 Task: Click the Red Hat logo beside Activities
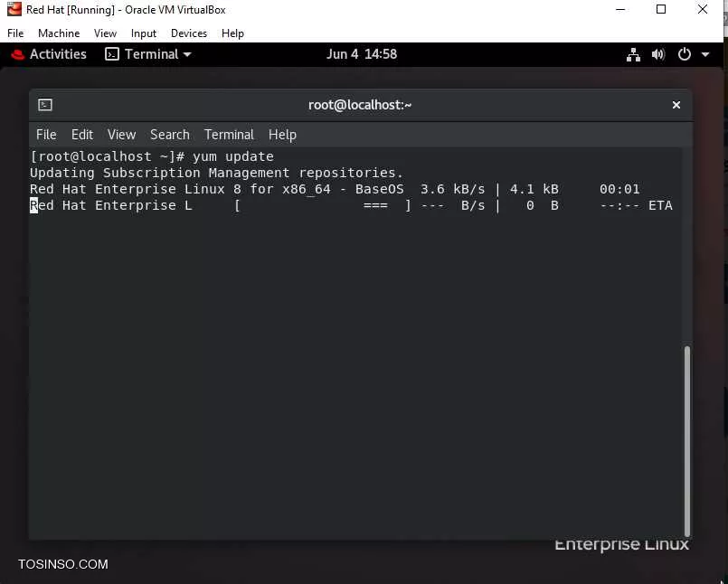(18, 55)
